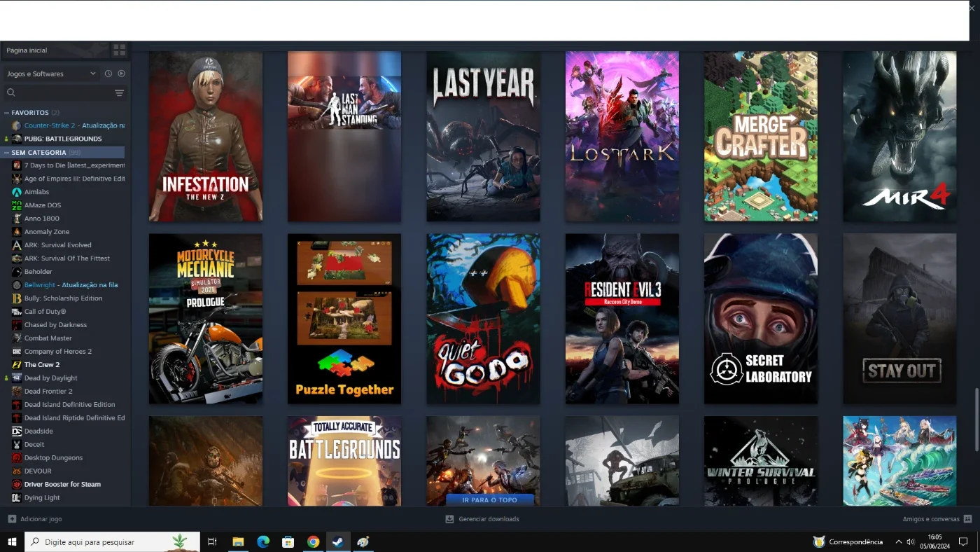Open Puzzle Together game cover
This screenshot has height=552, width=980.
click(344, 319)
